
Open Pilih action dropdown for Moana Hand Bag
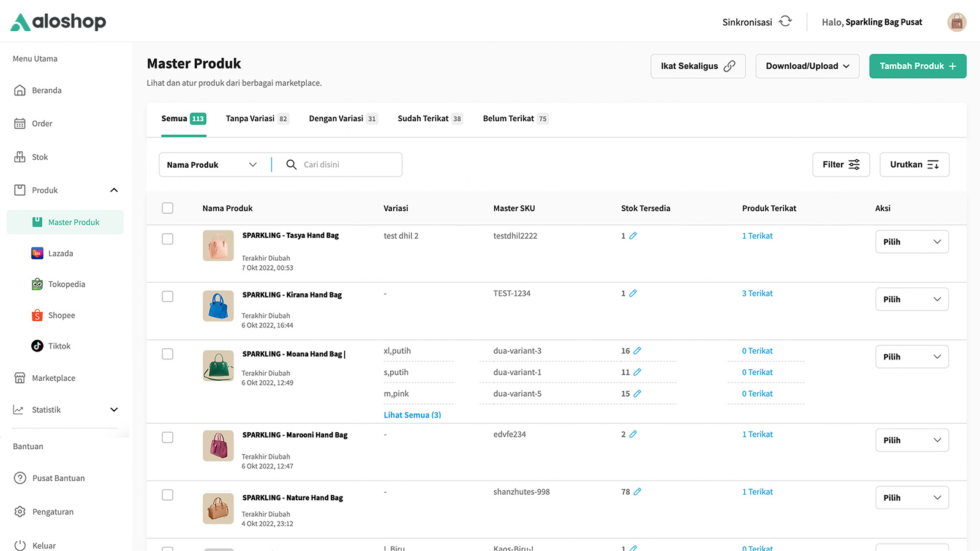(x=911, y=357)
